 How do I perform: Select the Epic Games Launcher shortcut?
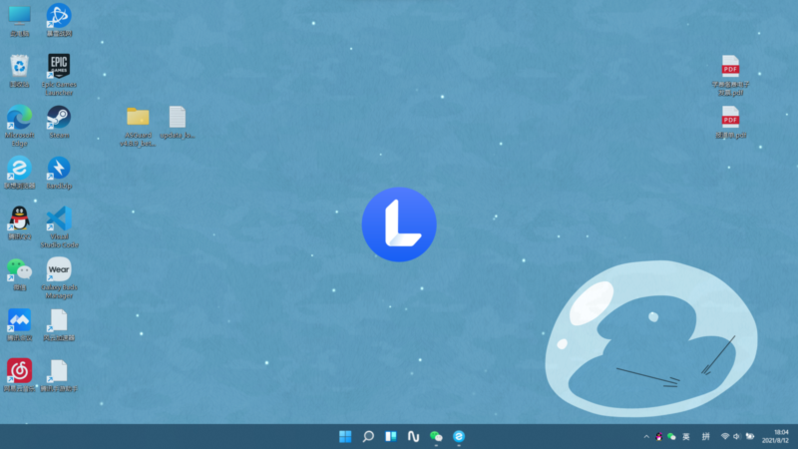[x=59, y=67]
